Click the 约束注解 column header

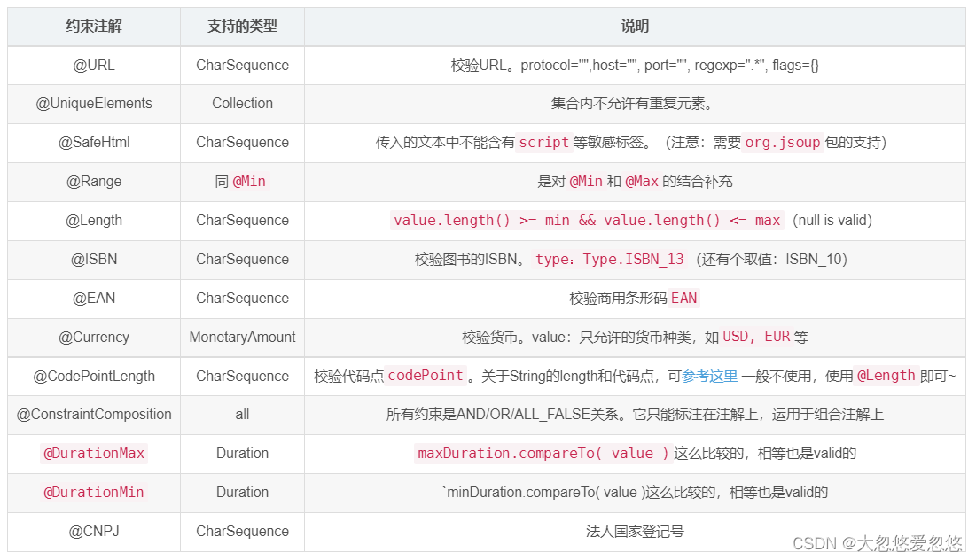pos(94,27)
